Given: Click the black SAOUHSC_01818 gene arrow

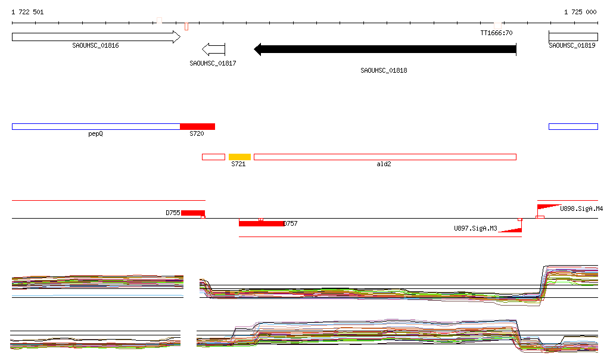Looking at the screenshot, I should 385,49.
